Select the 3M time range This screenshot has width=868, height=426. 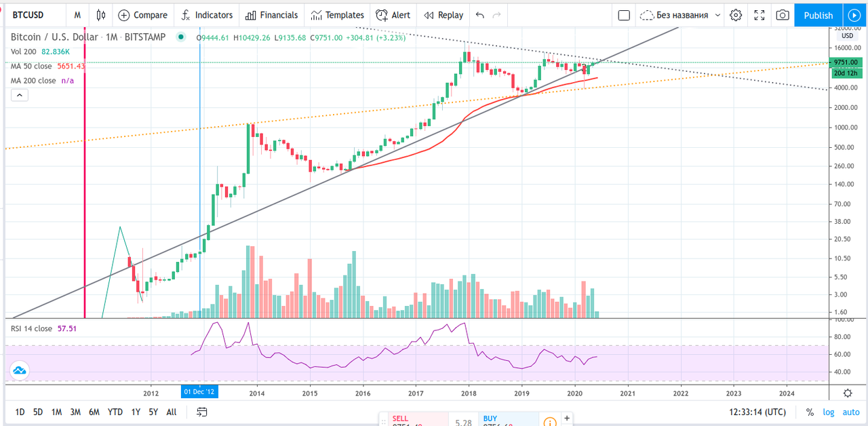point(75,412)
